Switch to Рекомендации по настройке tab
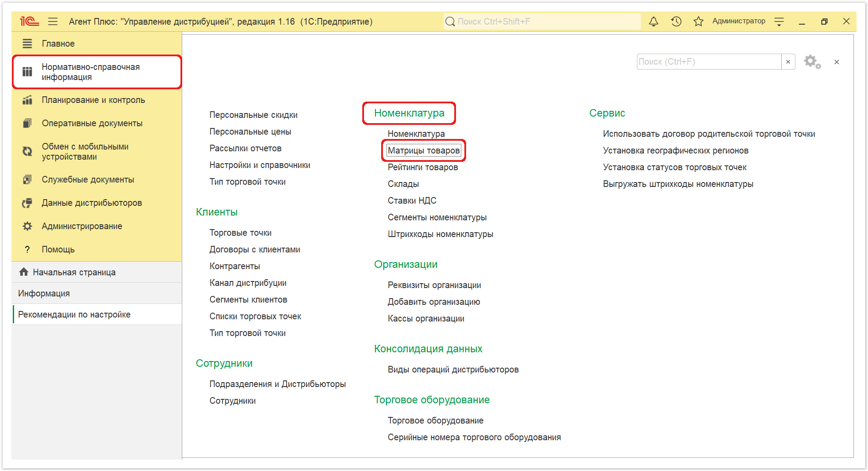The width and height of the screenshot is (868, 471). [x=97, y=314]
